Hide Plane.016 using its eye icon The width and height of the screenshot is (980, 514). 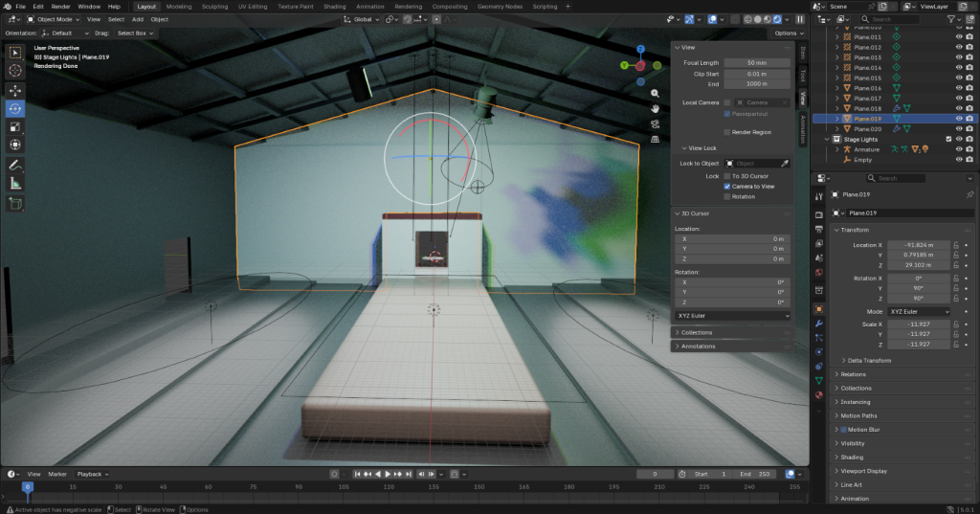coord(959,88)
